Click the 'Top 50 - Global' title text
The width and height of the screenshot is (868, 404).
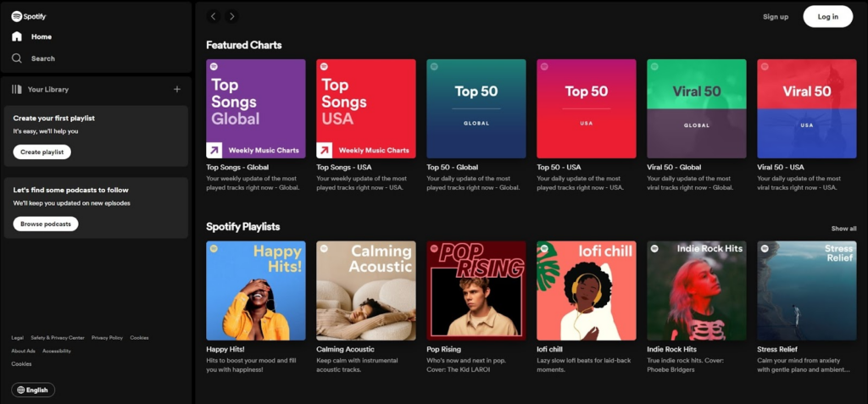coord(453,167)
